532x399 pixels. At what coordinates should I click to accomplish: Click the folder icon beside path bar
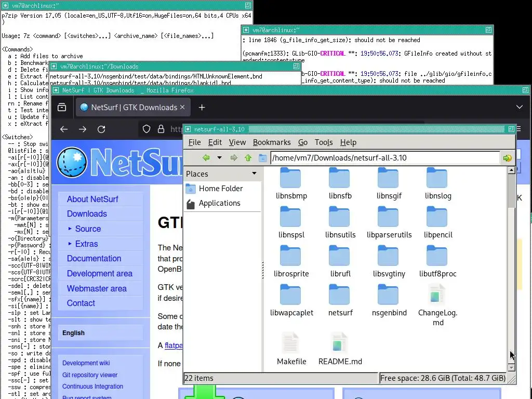262,158
